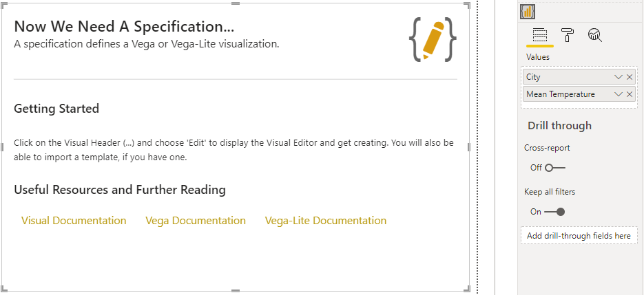Viewport: 644px width, 295px height.
Task: Click the right-middle resize handle of visual
Action: (x=469, y=147)
